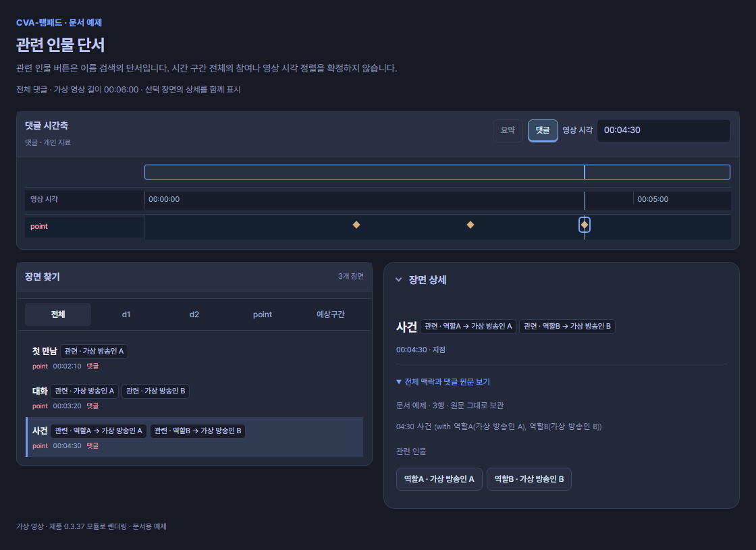Viewport: 756px width, 550px height.
Task: Click 관련 · 가상 방송인 A chip on 대화
Action: click(84, 391)
